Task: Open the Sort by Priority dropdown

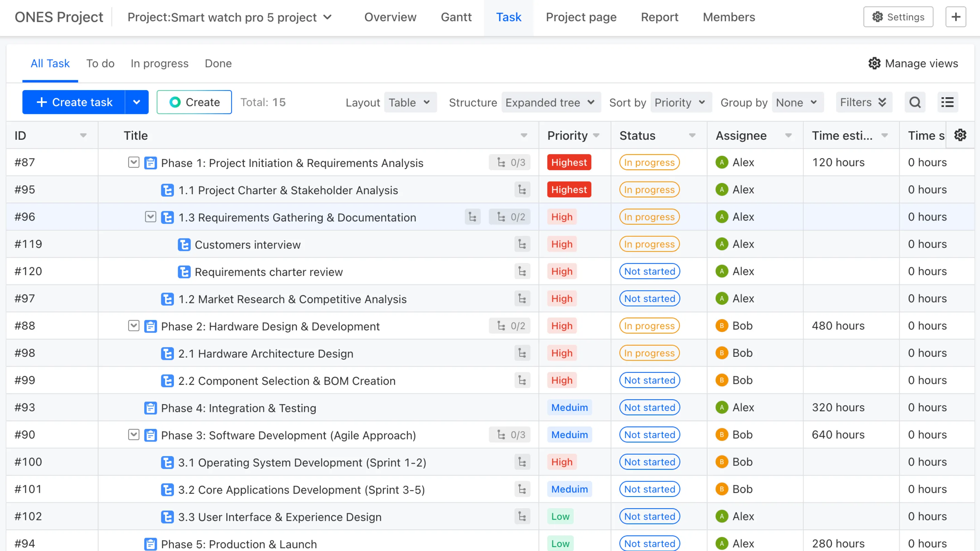Action: [680, 102]
